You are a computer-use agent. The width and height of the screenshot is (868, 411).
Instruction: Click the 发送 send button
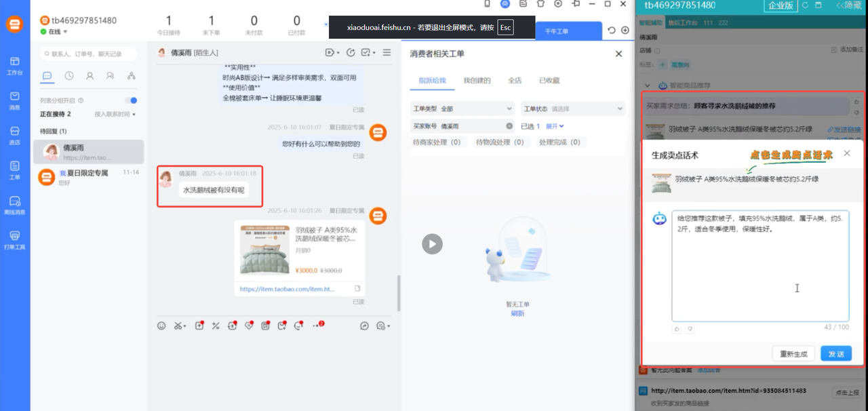click(x=835, y=353)
